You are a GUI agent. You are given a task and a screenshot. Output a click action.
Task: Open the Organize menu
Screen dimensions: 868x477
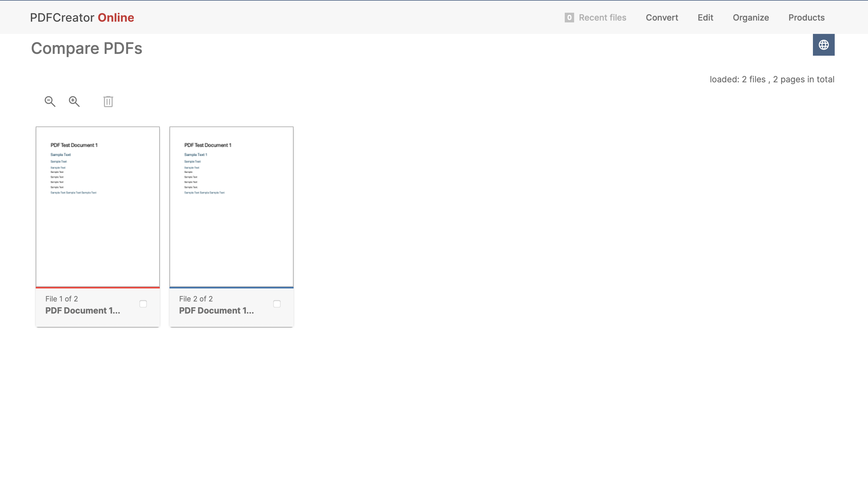(x=751, y=17)
